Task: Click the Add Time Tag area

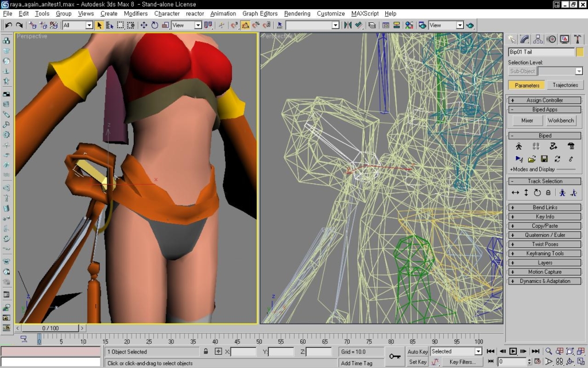Action: pos(357,363)
